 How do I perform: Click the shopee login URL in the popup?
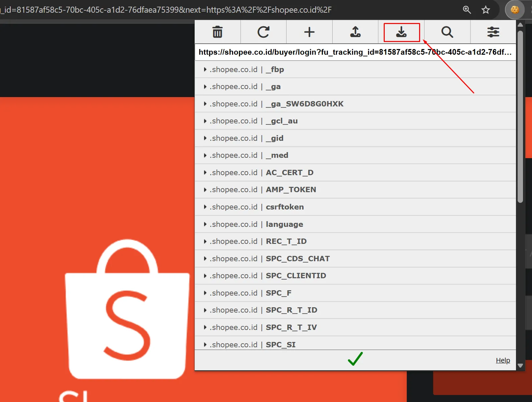[355, 52]
